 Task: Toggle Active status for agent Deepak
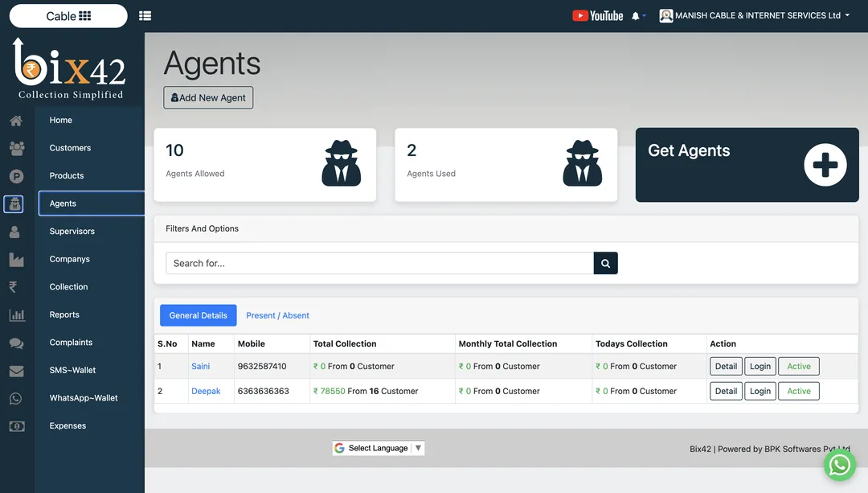coord(798,391)
